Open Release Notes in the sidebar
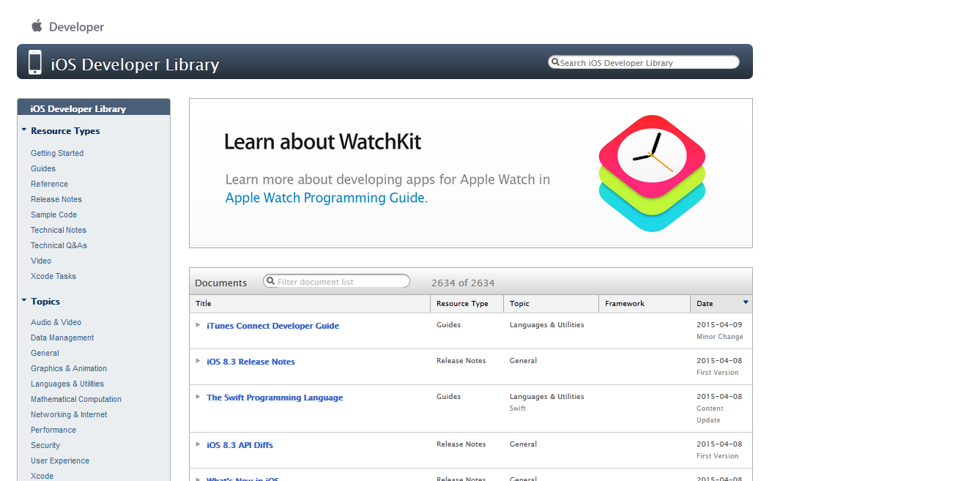 click(x=56, y=199)
